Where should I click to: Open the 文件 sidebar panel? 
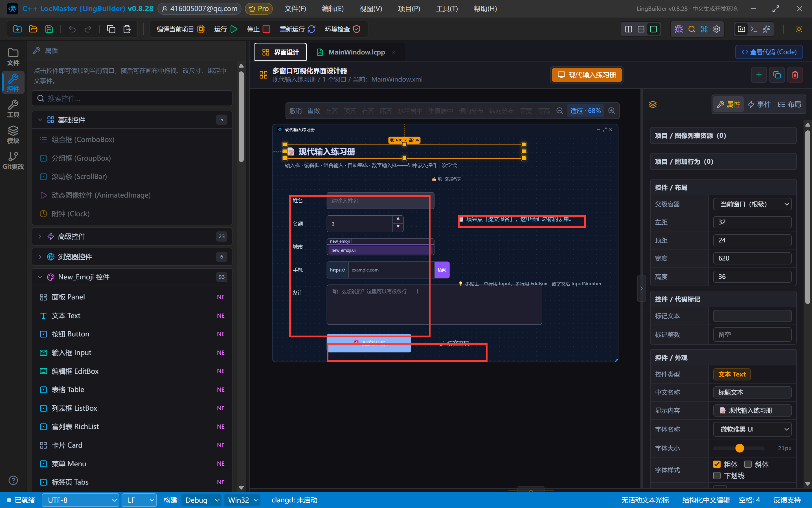coord(13,56)
